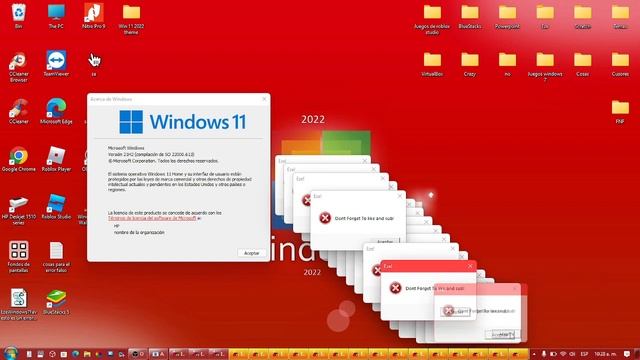Image resolution: width=640 pixels, height=360 pixels.
Task: Open Wi-Fi network tray icon
Action: tap(563, 354)
